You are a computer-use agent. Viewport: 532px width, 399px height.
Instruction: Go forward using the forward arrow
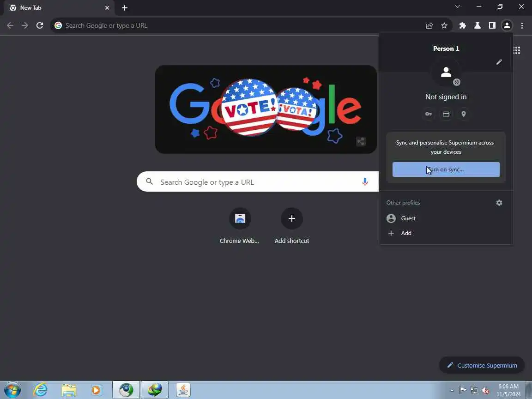click(x=25, y=25)
